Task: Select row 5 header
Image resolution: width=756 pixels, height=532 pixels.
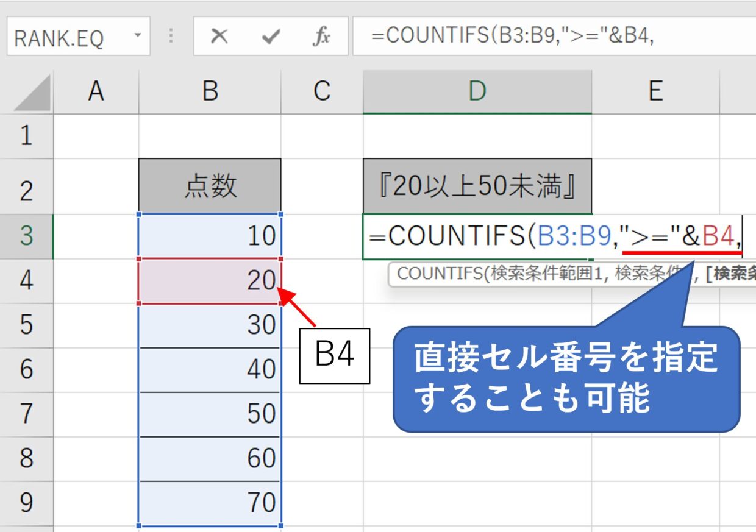Action: point(26,325)
